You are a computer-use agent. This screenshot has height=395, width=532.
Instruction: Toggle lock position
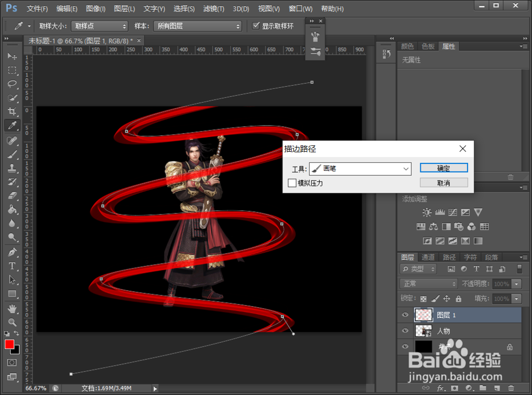tap(447, 299)
